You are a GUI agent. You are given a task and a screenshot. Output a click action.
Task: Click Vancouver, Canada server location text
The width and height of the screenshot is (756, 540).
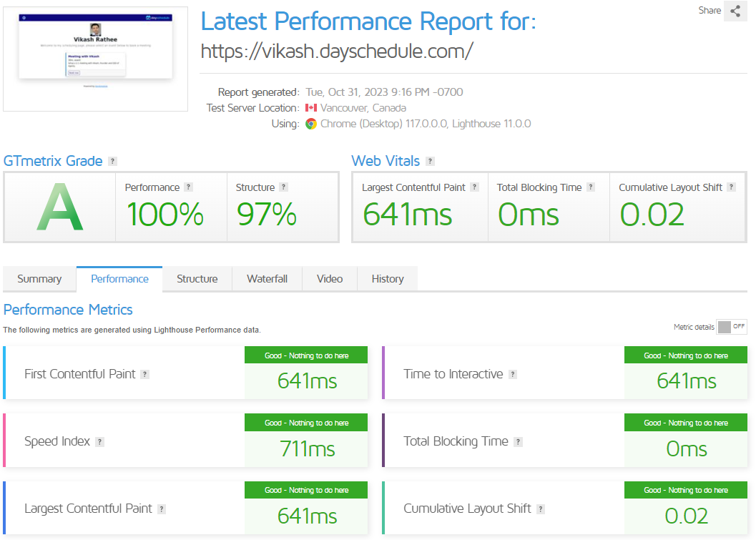click(363, 108)
